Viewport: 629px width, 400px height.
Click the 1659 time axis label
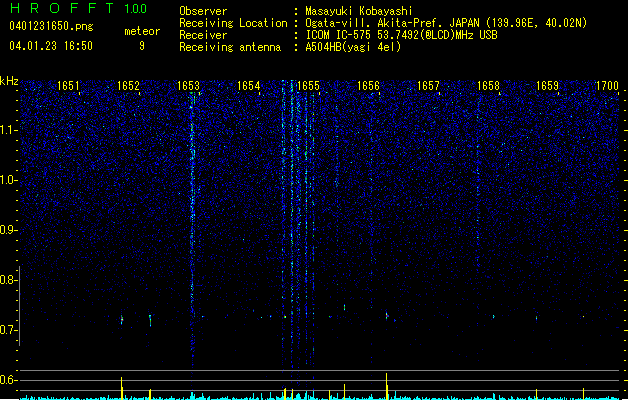548,85
